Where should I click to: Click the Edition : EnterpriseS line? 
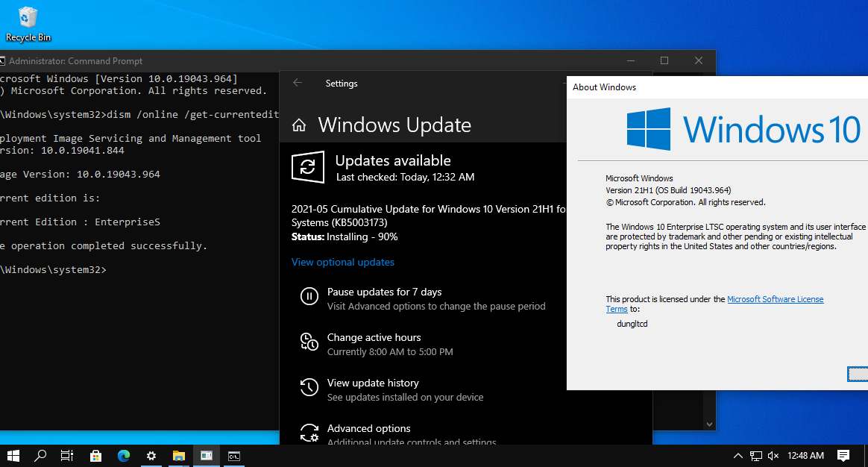[x=81, y=222]
